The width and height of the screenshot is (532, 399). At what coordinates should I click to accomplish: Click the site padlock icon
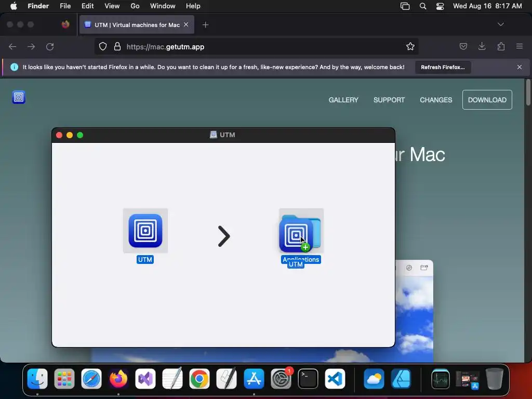click(x=117, y=46)
